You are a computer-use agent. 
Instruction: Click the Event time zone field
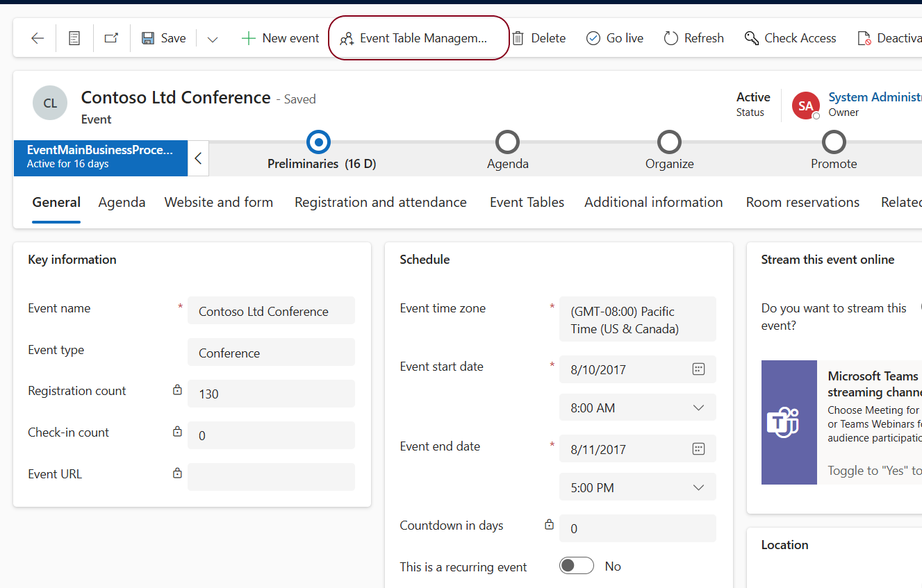coord(637,319)
